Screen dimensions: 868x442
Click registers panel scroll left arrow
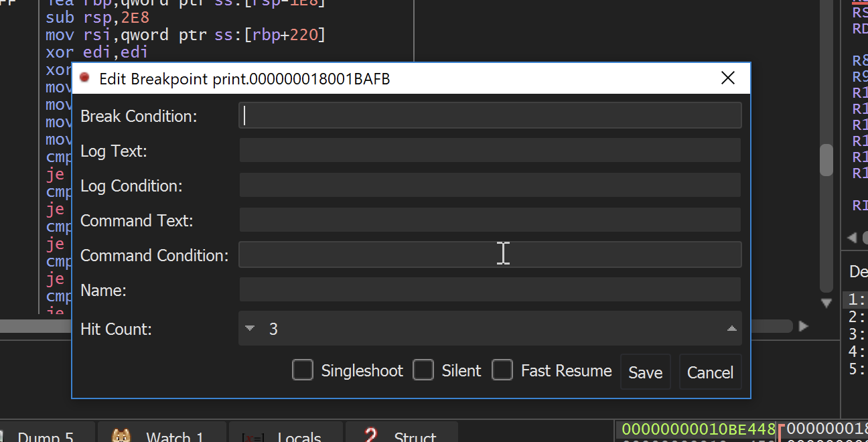(x=851, y=238)
